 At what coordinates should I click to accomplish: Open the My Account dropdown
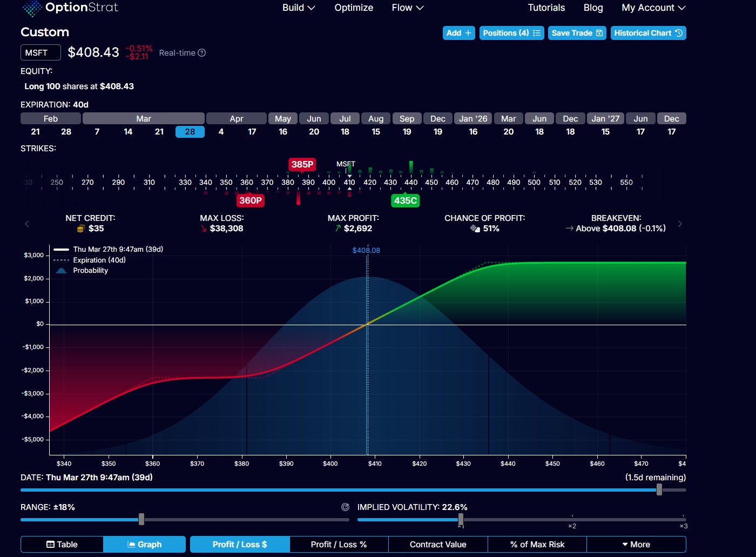pyautogui.click(x=653, y=8)
